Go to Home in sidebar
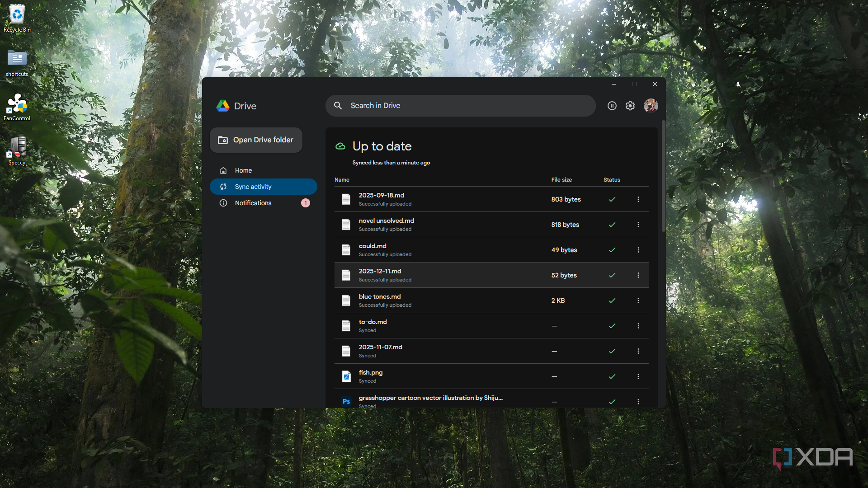Screen dimensions: 868x488 (264, 170)
